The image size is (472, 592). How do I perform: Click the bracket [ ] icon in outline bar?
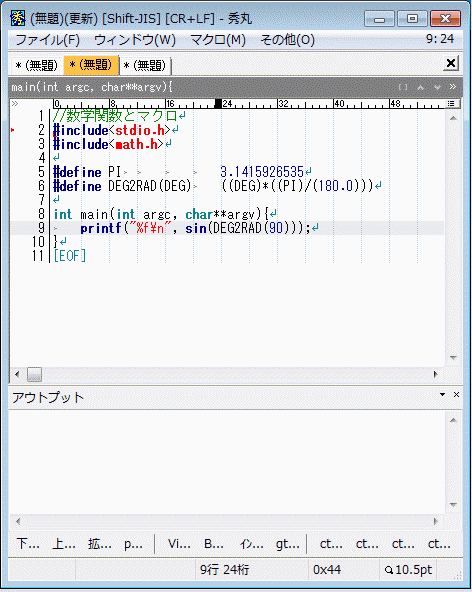click(403, 87)
